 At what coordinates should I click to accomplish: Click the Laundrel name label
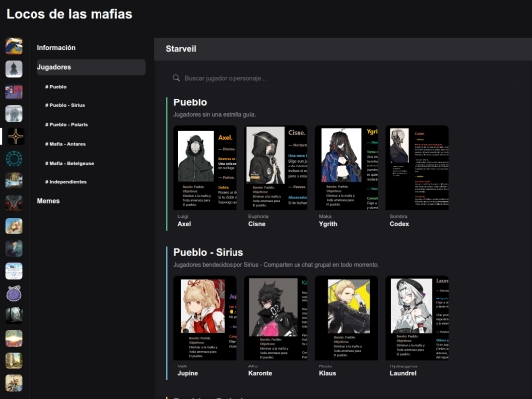pyautogui.click(x=403, y=373)
